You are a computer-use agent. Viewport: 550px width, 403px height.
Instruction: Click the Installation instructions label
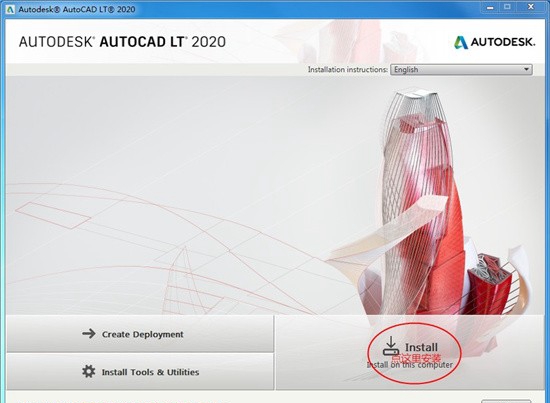coord(348,69)
